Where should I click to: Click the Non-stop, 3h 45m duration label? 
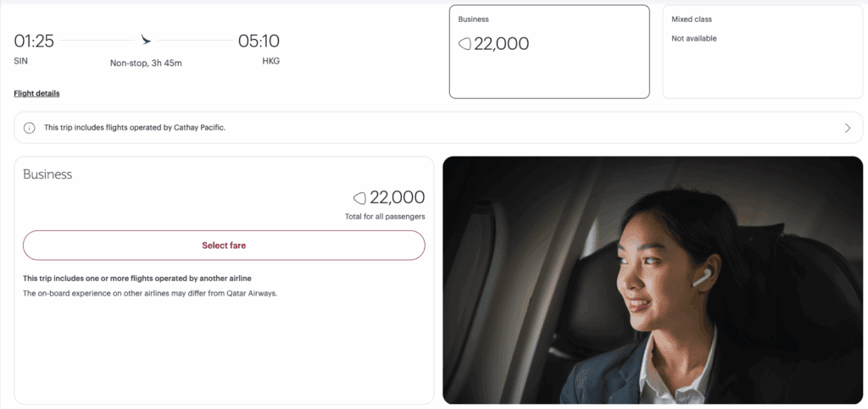146,63
